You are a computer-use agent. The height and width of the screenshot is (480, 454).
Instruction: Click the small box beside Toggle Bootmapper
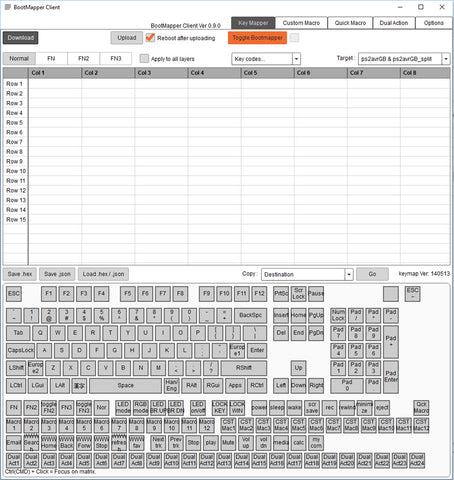click(294, 38)
